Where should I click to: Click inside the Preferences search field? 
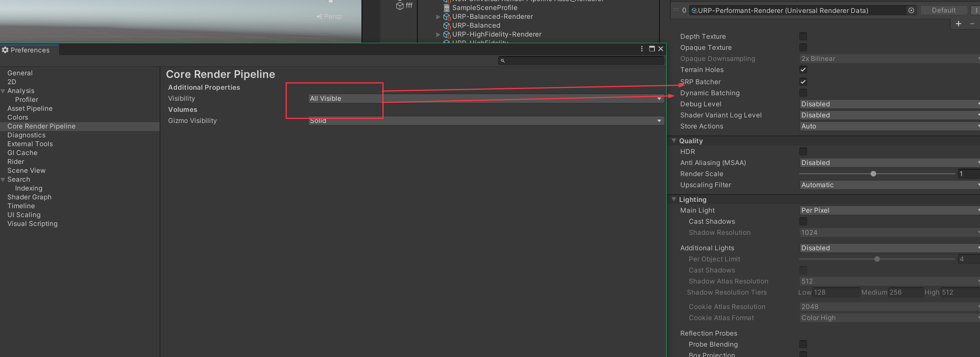(571, 61)
